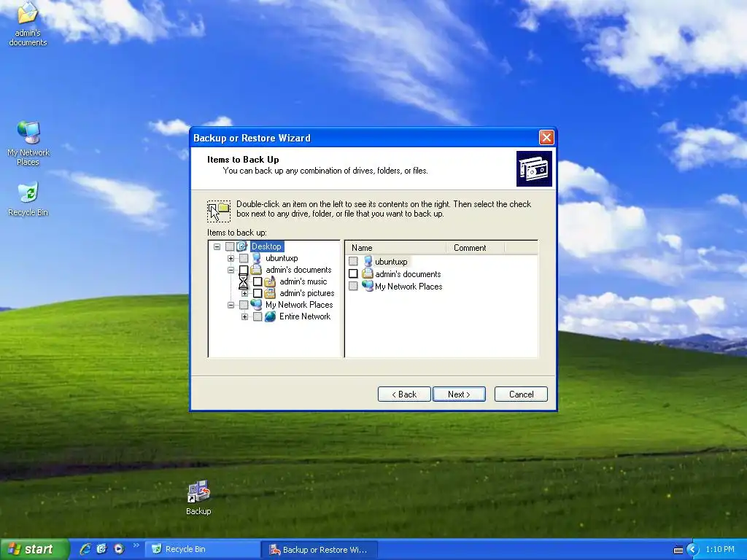
Task: Click the Entire Network globe icon
Action: coord(270,316)
